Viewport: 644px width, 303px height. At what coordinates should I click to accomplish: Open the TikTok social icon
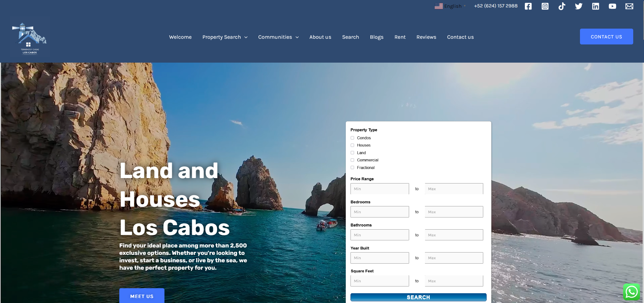pyautogui.click(x=562, y=6)
